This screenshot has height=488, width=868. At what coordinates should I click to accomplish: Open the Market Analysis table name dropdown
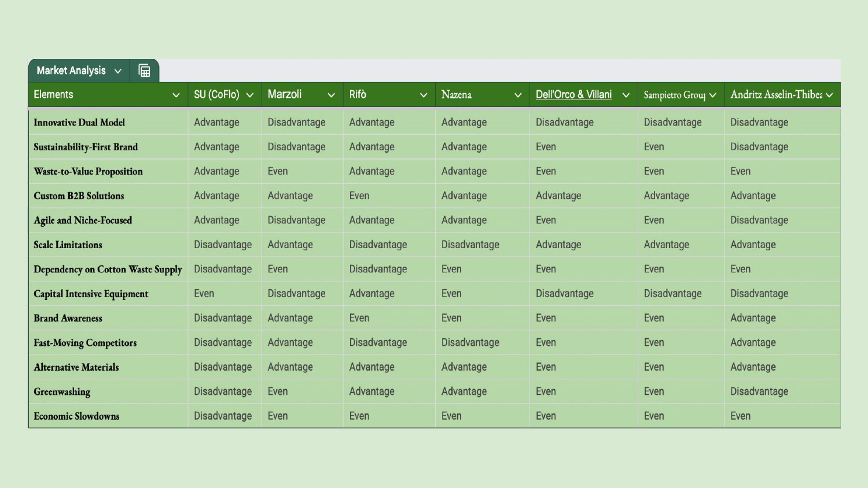click(x=118, y=71)
